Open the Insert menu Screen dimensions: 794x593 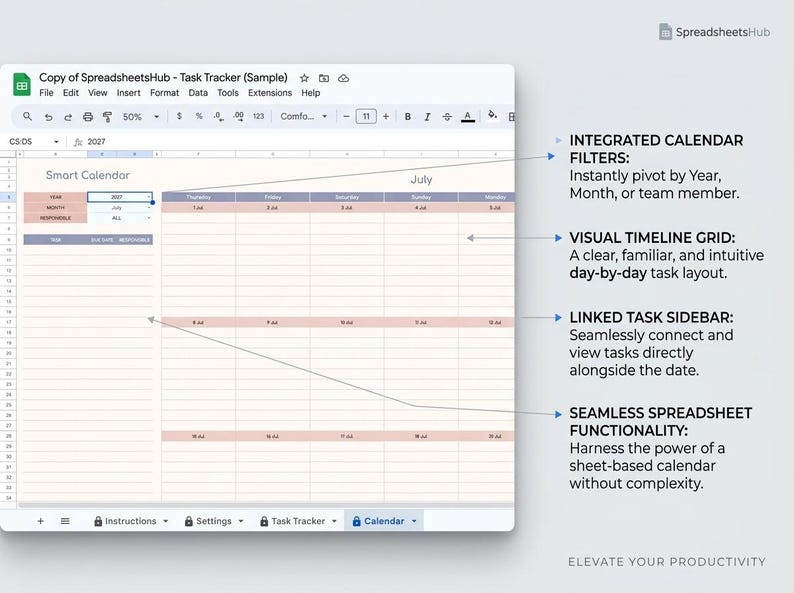click(x=129, y=93)
